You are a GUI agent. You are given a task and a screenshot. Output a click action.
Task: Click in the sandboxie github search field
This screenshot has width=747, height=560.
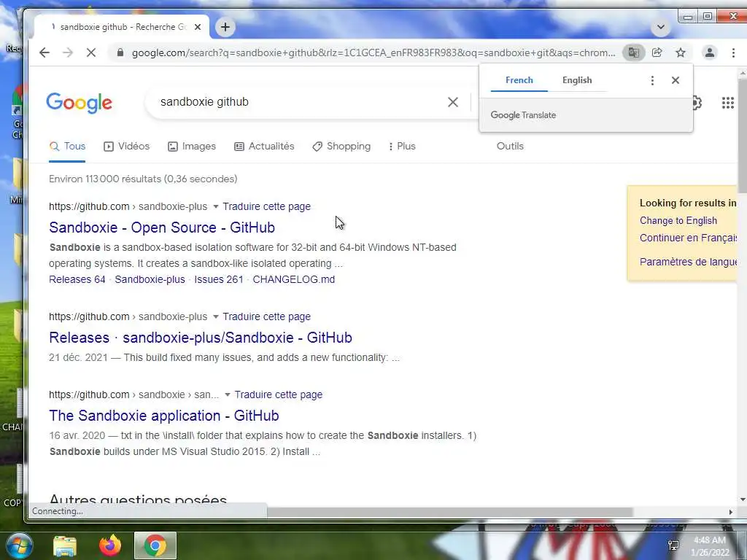[295, 102]
